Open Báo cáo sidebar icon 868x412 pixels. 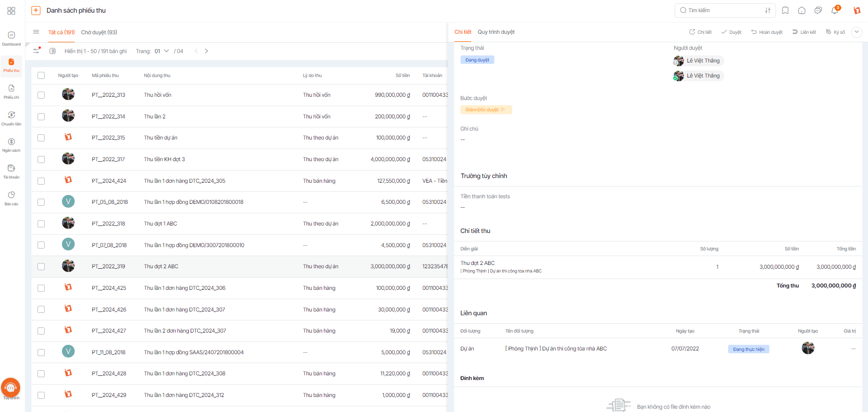pyautogui.click(x=11, y=198)
